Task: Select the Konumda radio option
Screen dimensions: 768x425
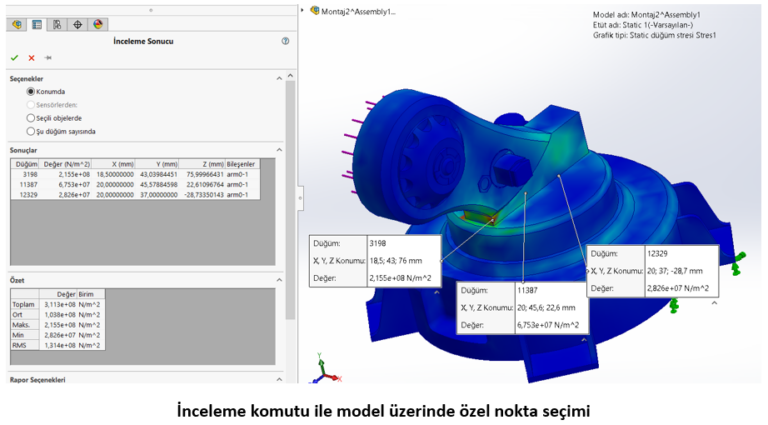Action: coord(31,91)
